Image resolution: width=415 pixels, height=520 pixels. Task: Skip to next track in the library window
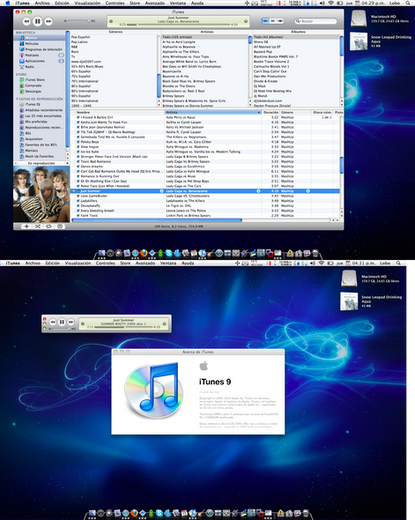tap(49, 21)
